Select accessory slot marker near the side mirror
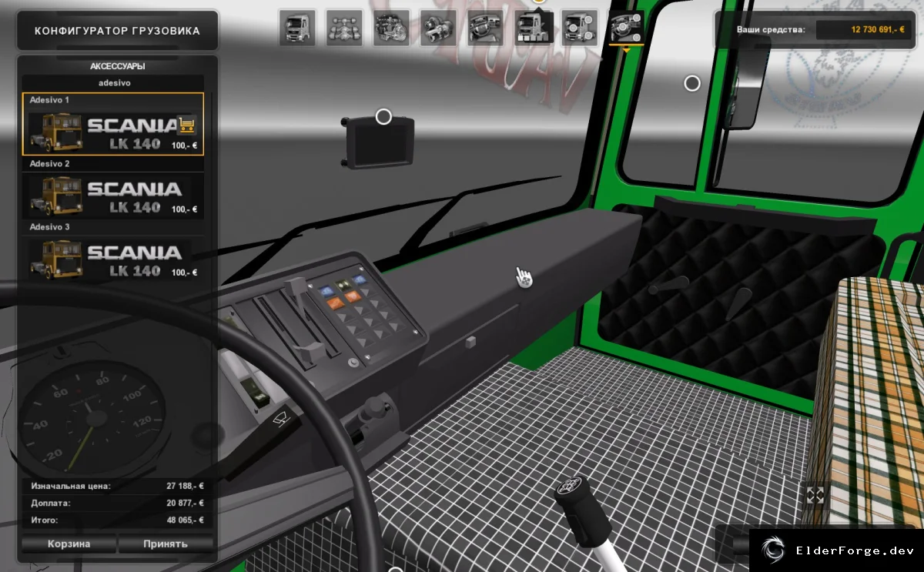The height and width of the screenshot is (572, 924). 692,83
